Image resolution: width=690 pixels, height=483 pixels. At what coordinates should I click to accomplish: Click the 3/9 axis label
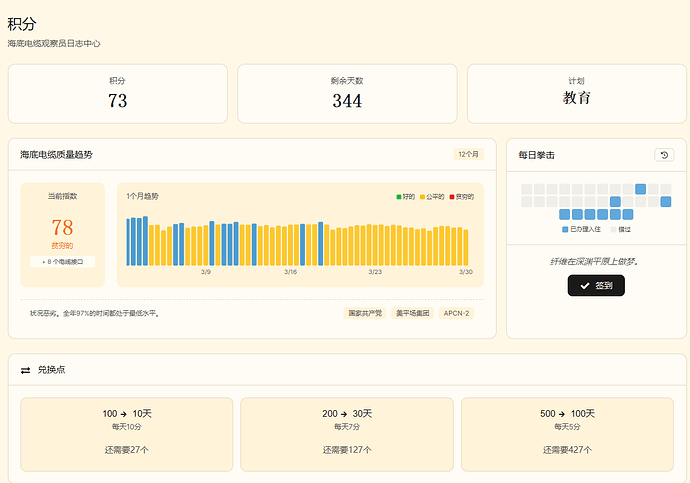206,272
